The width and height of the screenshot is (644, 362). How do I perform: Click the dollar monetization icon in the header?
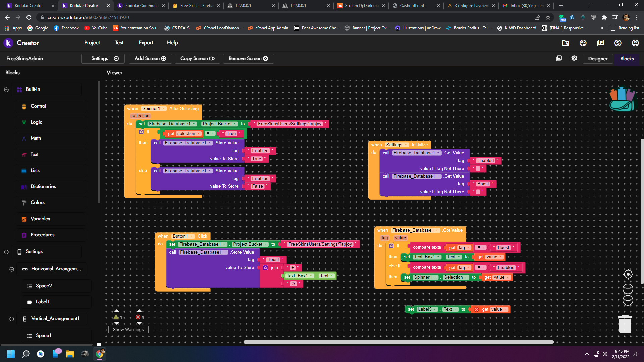click(x=618, y=43)
